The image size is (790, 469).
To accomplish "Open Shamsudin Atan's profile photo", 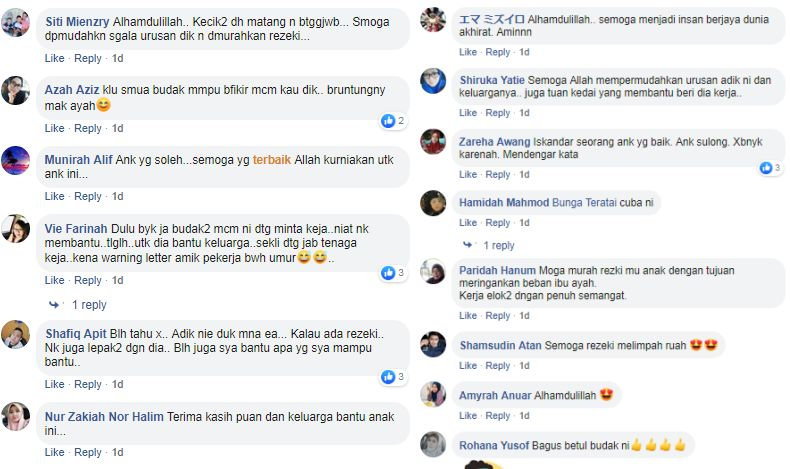I will click(433, 345).
